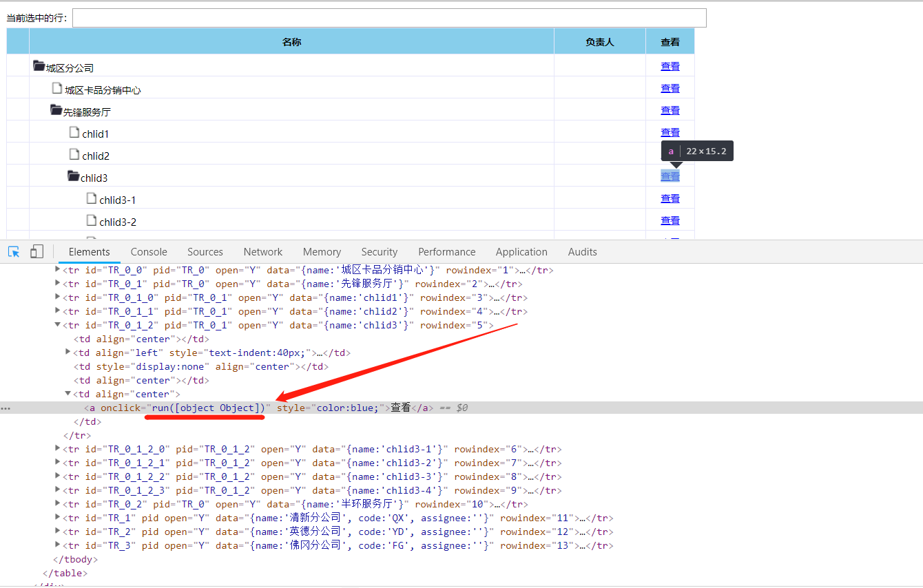Screen dimensions: 923x588
Task: Expand the tr node with id TR_0_1
Action: click(x=57, y=284)
